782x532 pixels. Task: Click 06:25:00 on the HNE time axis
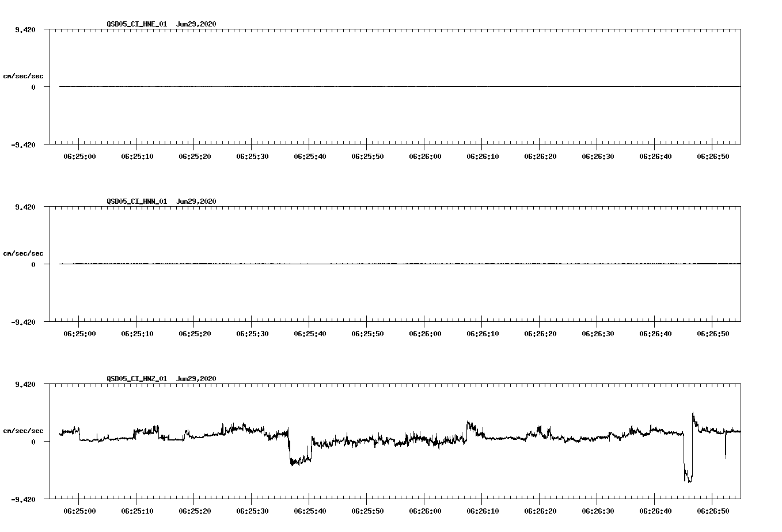pyautogui.click(x=79, y=156)
